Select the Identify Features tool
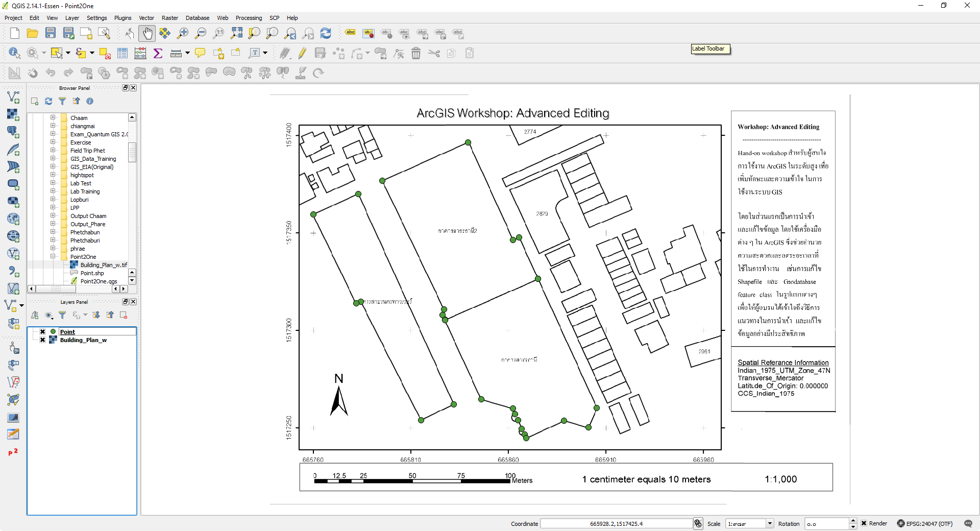Screen dimensions: 980x531 14,53
